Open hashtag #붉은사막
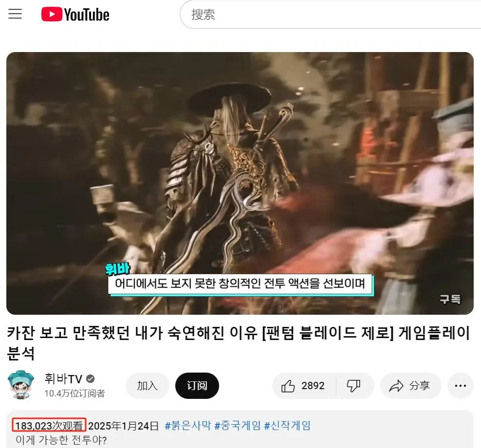Image resolution: width=481 pixels, height=448 pixels. (x=188, y=425)
